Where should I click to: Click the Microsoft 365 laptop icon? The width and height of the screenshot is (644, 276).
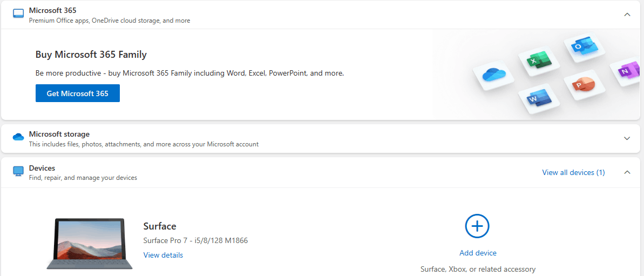(18, 14)
